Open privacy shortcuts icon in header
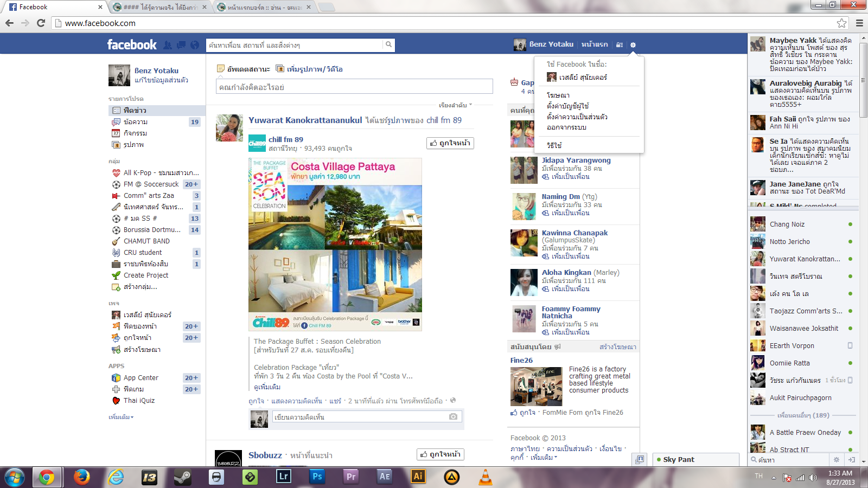This screenshot has width=868, height=488. pyautogui.click(x=620, y=44)
